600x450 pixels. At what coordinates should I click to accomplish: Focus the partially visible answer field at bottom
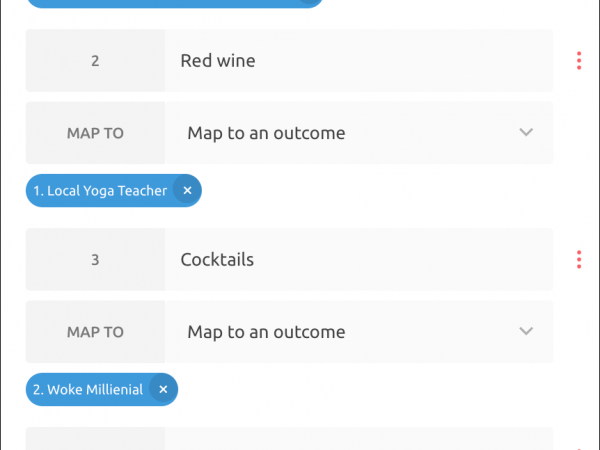click(x=358, y=440)
